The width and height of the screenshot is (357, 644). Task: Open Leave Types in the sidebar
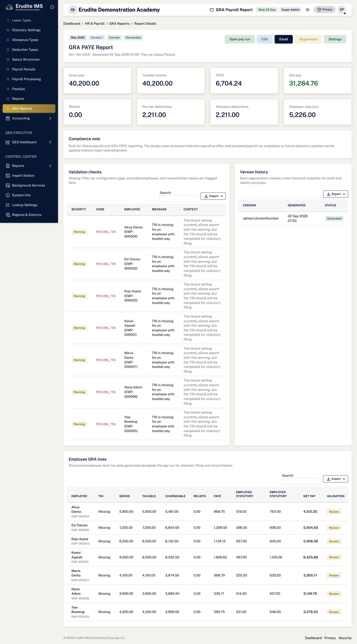(29, 20)
